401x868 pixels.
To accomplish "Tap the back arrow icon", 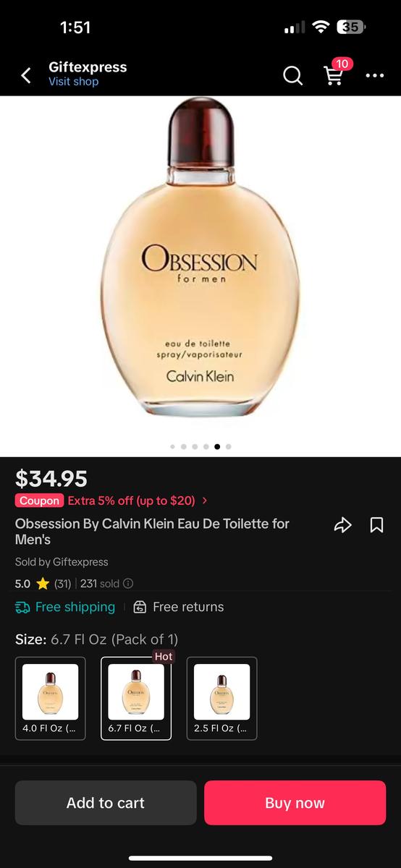I will 26,75.
